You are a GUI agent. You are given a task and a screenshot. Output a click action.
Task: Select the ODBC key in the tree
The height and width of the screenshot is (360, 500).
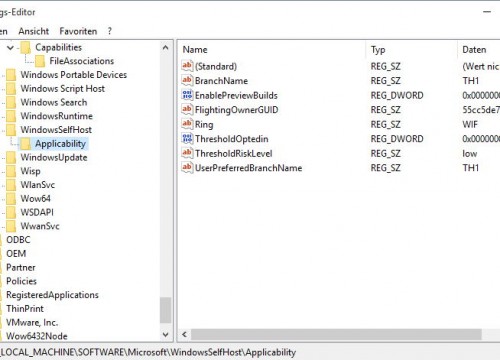click(x=18, y=240)
